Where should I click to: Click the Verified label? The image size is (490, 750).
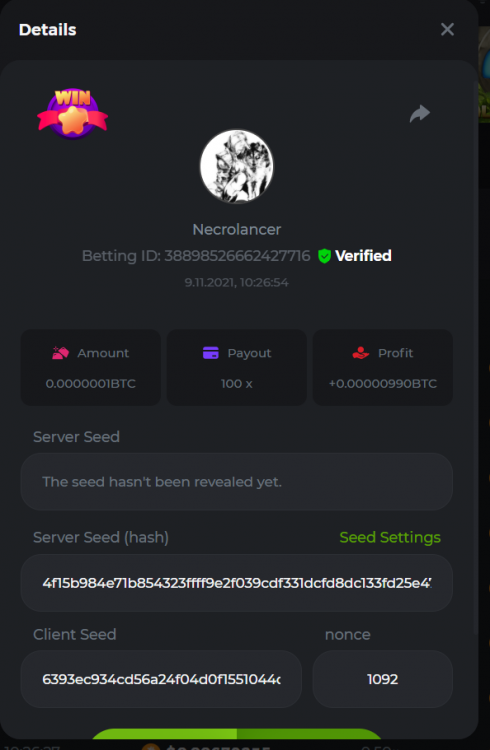[x=363, y=256]
